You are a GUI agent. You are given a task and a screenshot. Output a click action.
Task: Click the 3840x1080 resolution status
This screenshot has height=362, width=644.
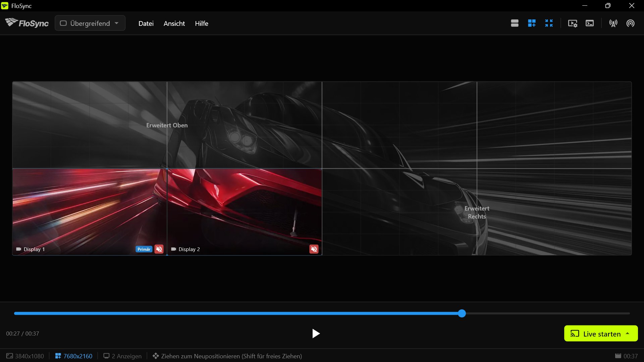[x=25, y=356]
